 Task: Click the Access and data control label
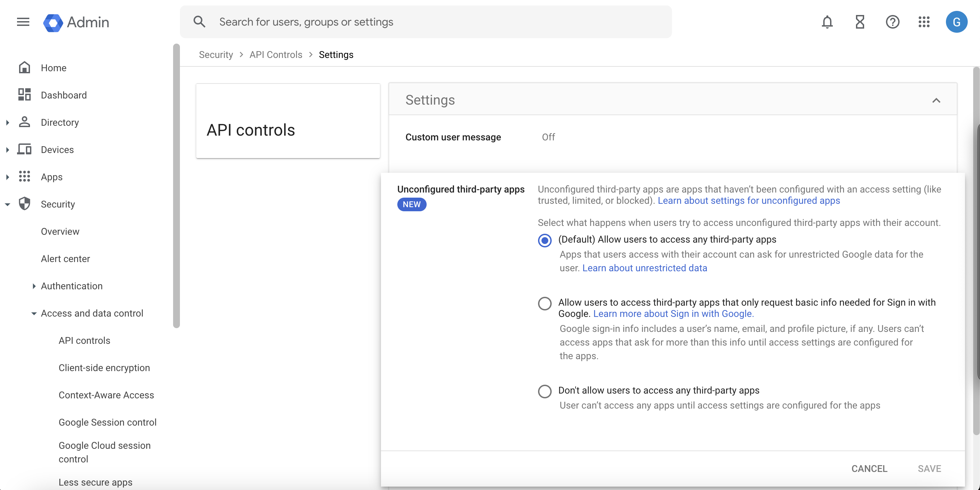(x=92, y=313)
